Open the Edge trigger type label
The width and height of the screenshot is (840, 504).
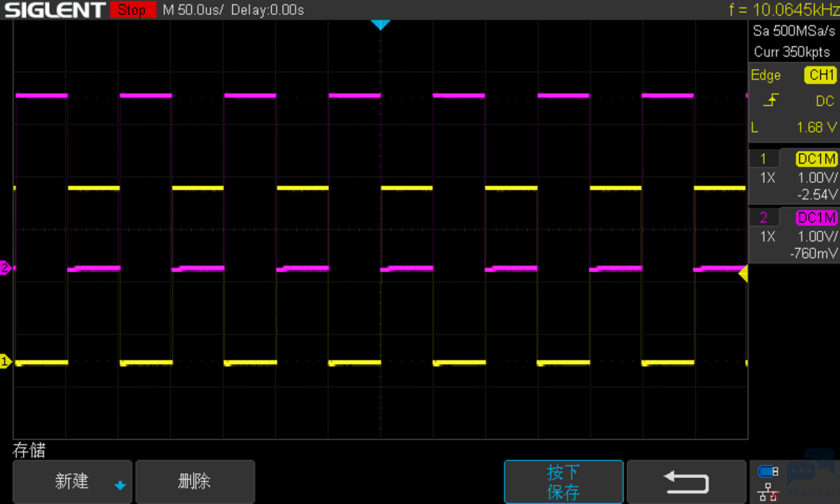tap(766, 75)
